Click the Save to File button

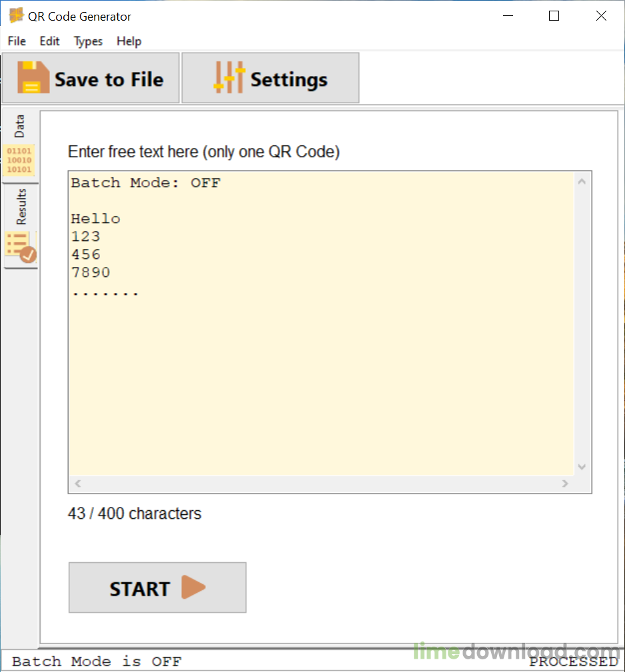(91, 78)
